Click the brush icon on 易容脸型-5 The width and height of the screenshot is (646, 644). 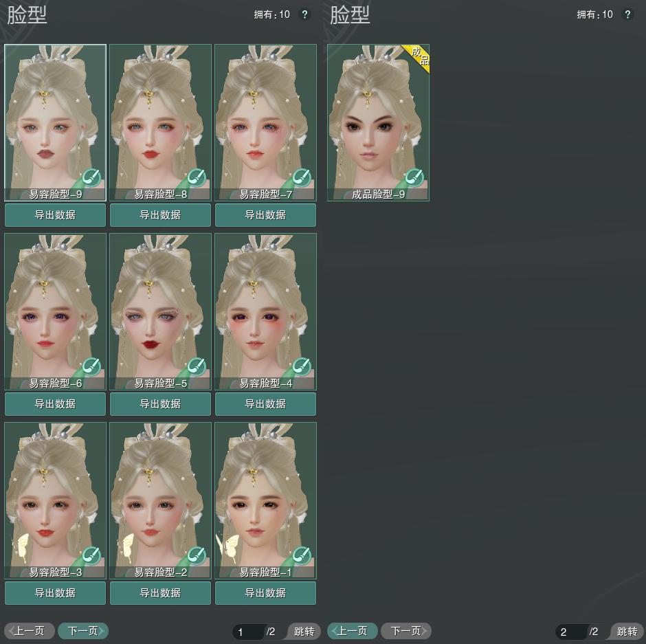click(x=197, y=367)
